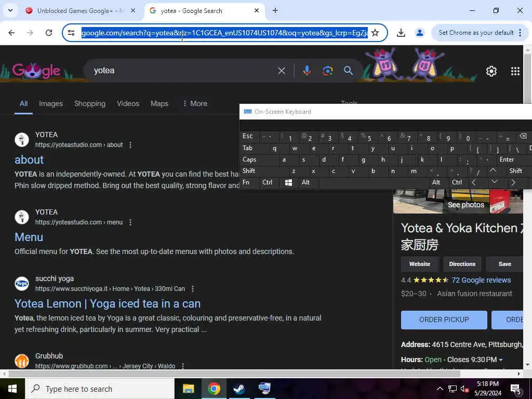Image resolution: width=532 pixels, height=399 pixels.
Task: Click the Directions button
Action: coord(462,264)
